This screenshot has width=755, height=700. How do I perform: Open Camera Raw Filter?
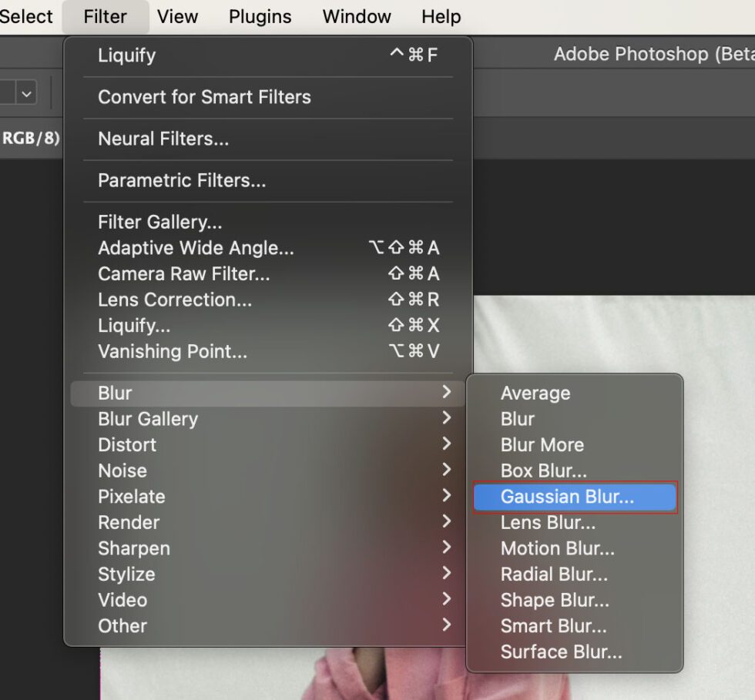pos(186,273)
